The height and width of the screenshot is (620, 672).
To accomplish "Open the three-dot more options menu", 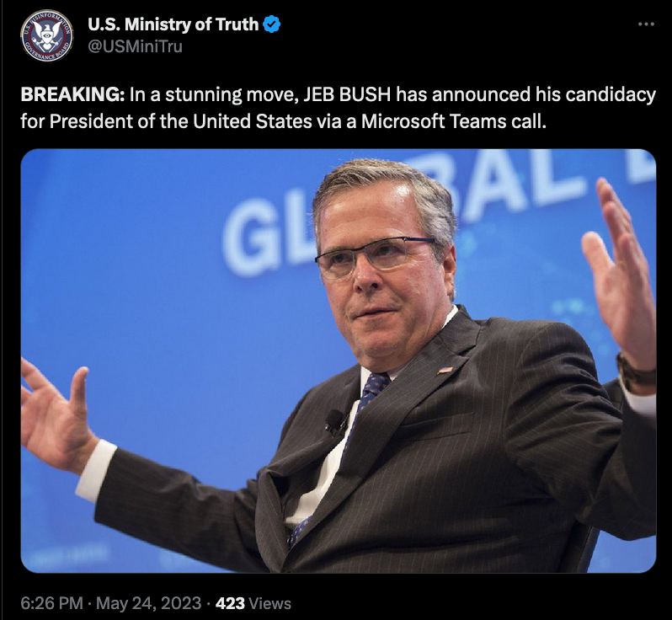I will [x=646, y=24].
